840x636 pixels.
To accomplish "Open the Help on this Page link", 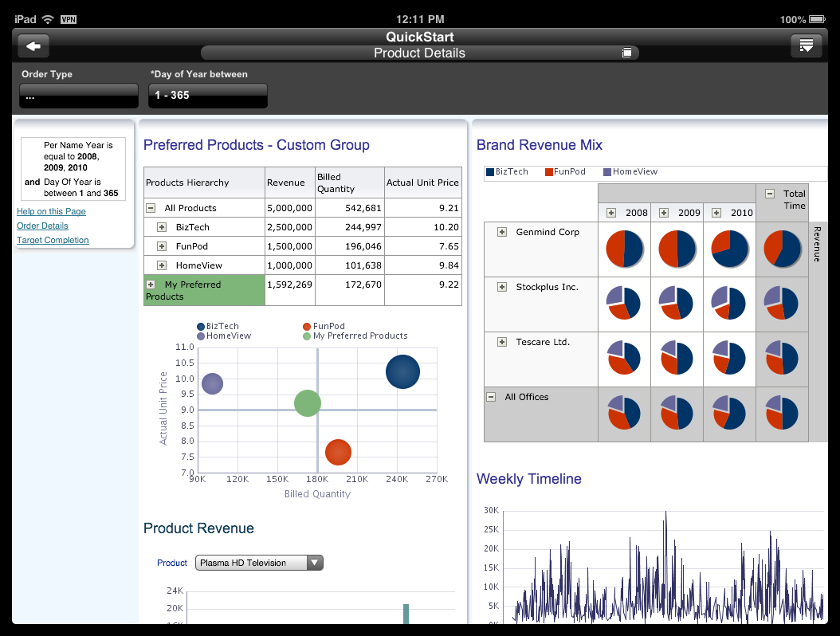I will tap(52, 212).
